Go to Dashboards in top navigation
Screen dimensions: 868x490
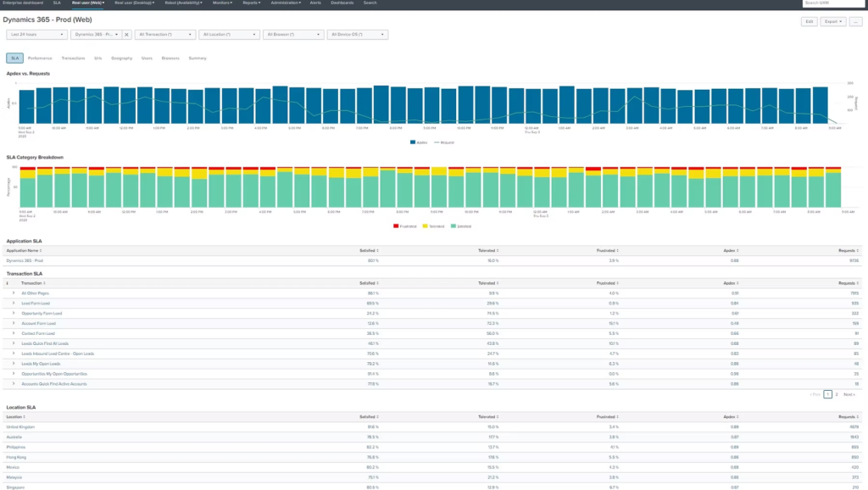342,3
